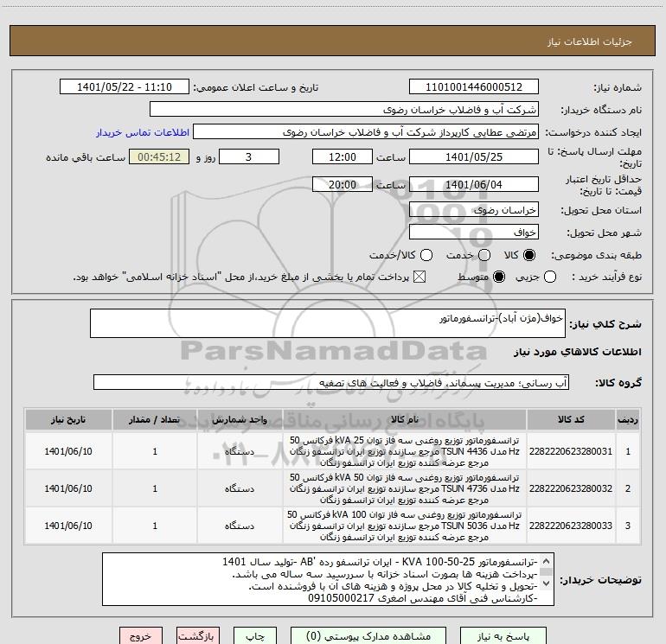Click the نام کالا column header

tap(405, 419)
